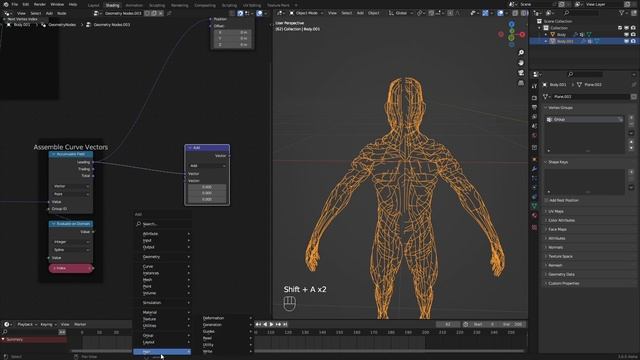Screen dimensions: 640x360
Task: Edit the first vector value in Add node
Action: point(207,187)
